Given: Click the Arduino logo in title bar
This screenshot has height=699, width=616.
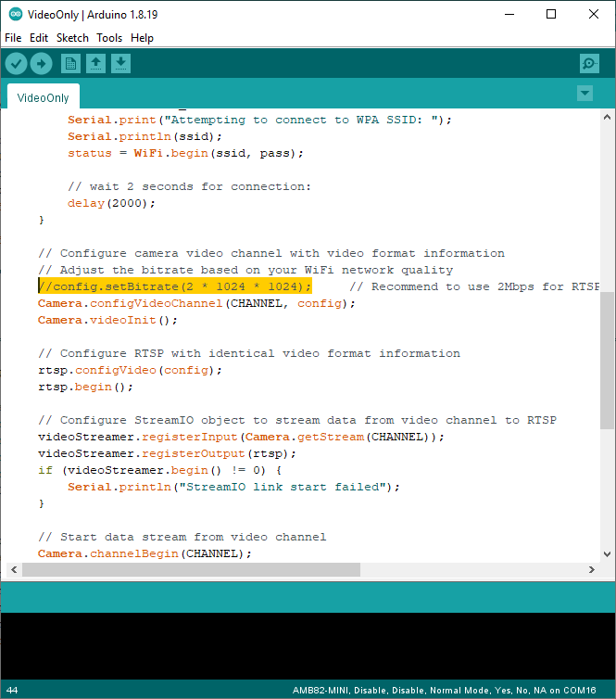Looking at the screenshot, I should (14, 15).
